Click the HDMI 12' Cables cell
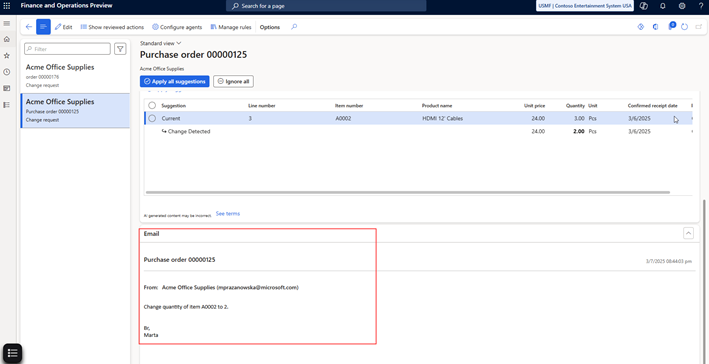This screenshot has width=709, height=364. 442,118
